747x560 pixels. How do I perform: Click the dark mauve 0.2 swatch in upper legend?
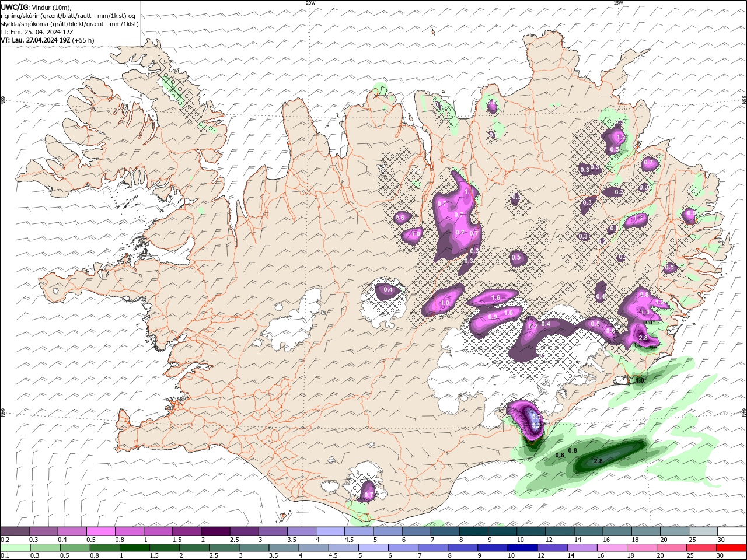tap(15, 531)
